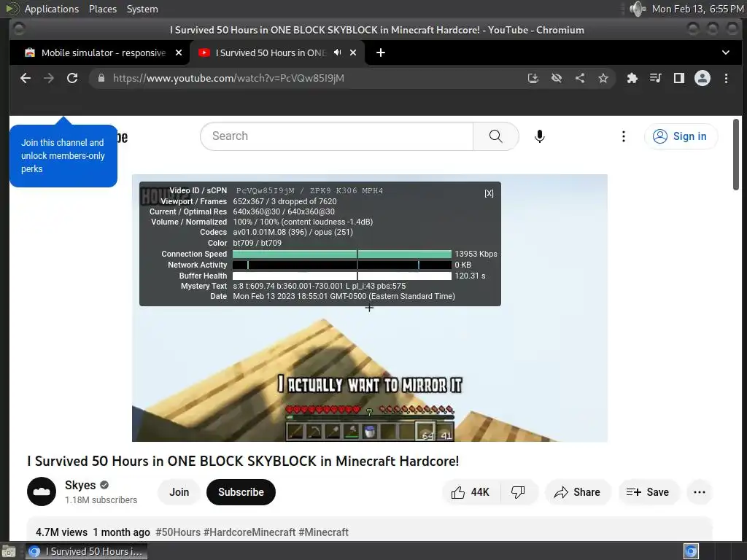Click the volume speaker icon in top panel

tap(637, 9)
